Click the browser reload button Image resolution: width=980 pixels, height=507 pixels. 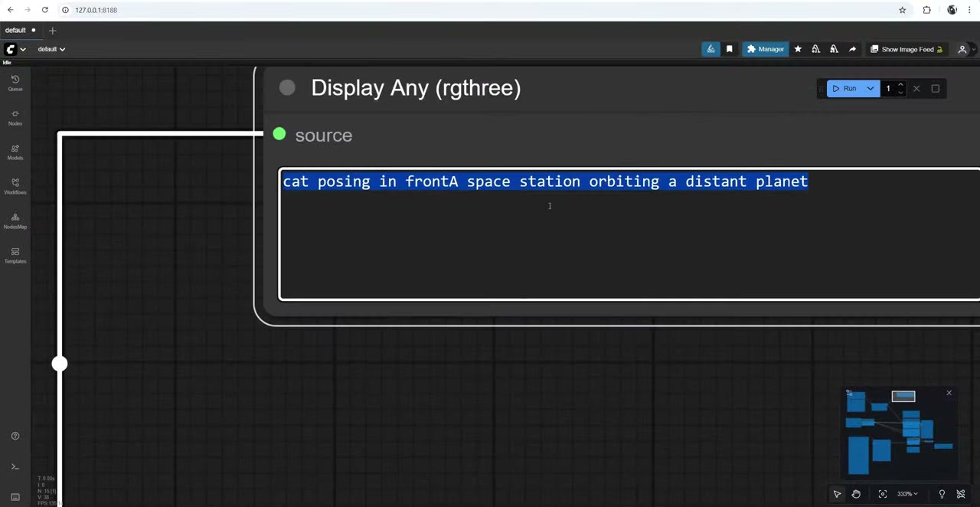(x=45, y=10)
